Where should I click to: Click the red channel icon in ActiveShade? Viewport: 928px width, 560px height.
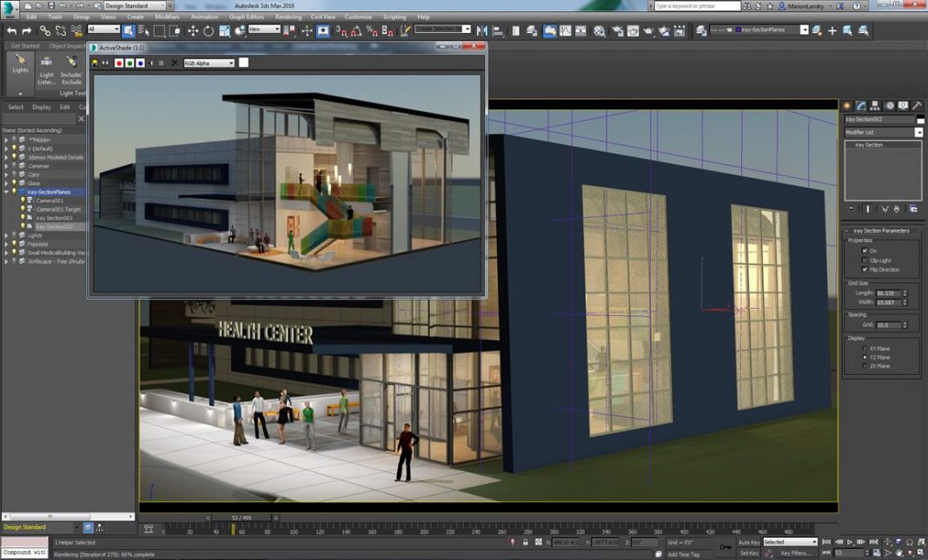(x=119, y=63)
